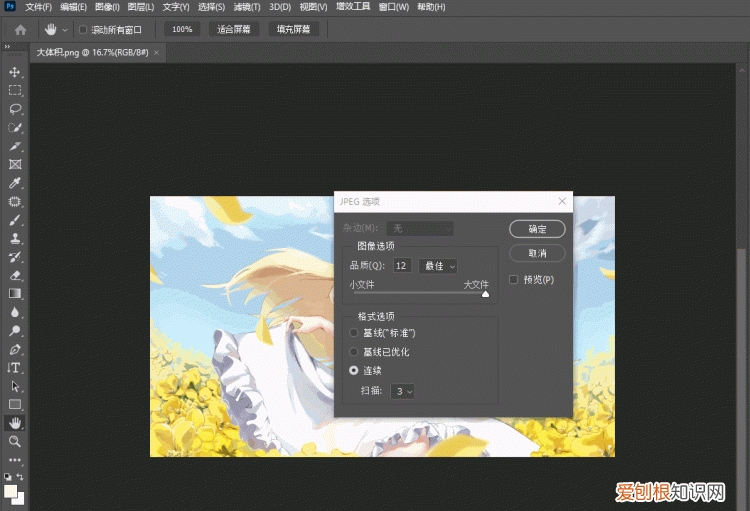Open the 图层(L) menu
Viewport: 750px width, 511px height.
(x=141, y=7)
